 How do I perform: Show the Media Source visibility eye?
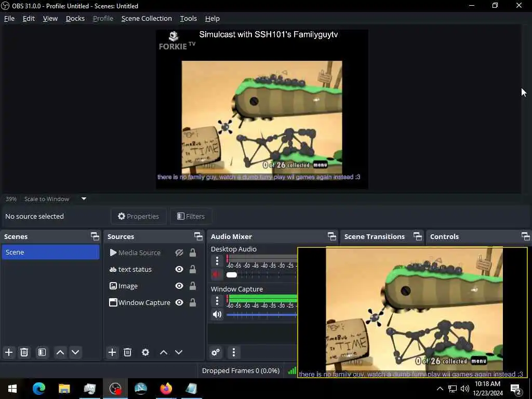(x=179, y=253)
